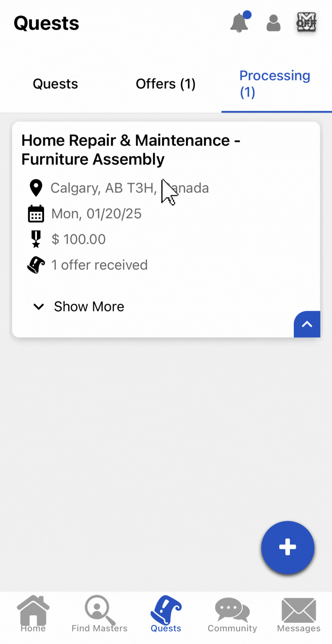This screenshot has height=644, width=332.
Task: Tap the reward medal icon
Action: click(36, 239)
